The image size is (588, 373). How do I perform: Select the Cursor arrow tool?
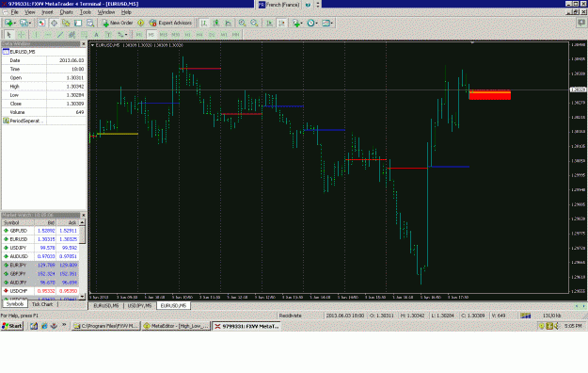coord(9,35)
